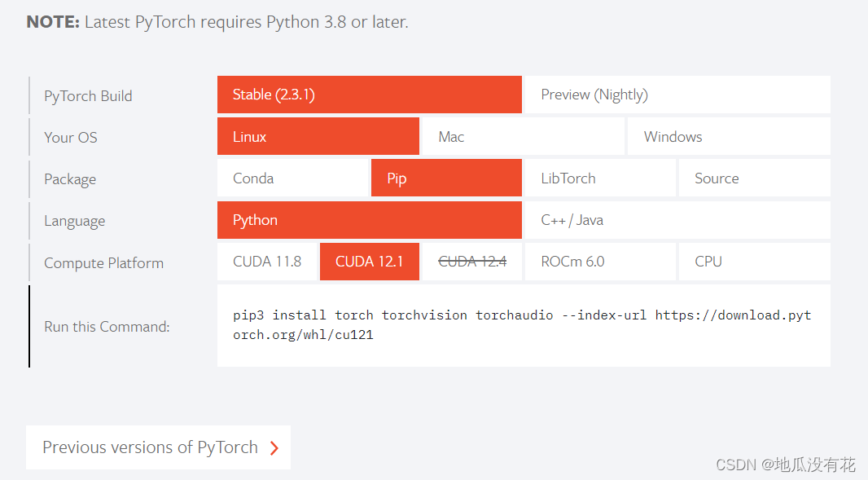Pick Source as the package type
Image resolution: width=868 pixels, height=480 pixels.
pos(753,178)
